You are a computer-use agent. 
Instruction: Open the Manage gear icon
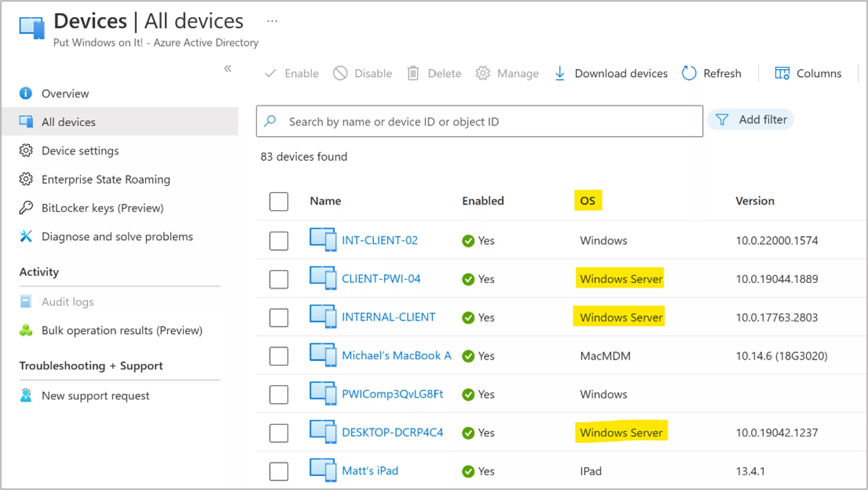(483, 73)
